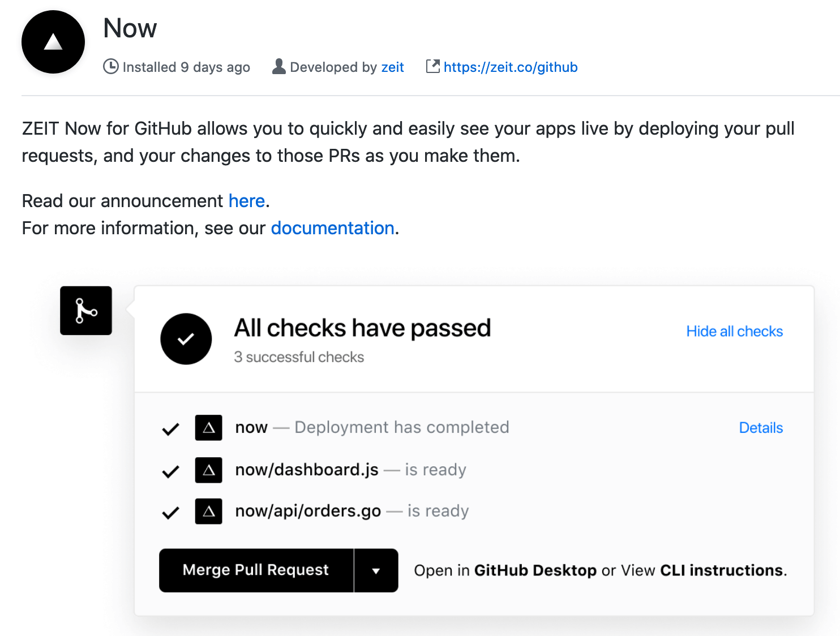Screen dimensions: 840x636
Task: Click the checkmark next to now/api/orders.go row
Action: pos(170,513)
